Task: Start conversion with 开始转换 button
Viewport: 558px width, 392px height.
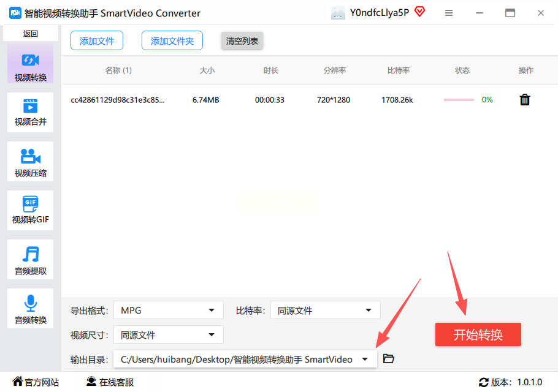Action: coord(478,334)
